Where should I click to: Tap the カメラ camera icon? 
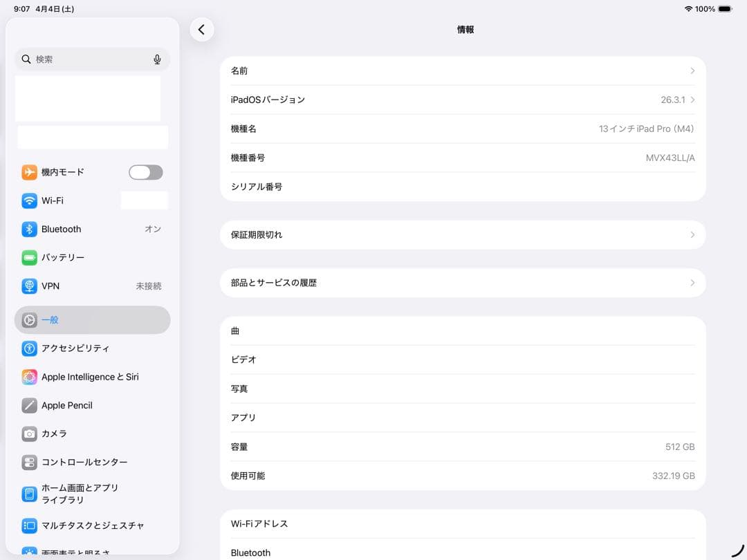click(x=29, y=433)
